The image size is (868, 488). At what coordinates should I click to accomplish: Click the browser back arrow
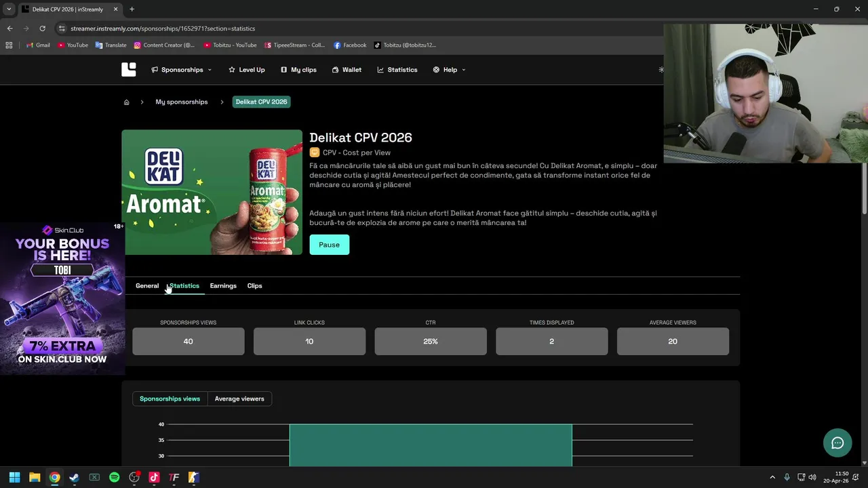tap(9, 28)
